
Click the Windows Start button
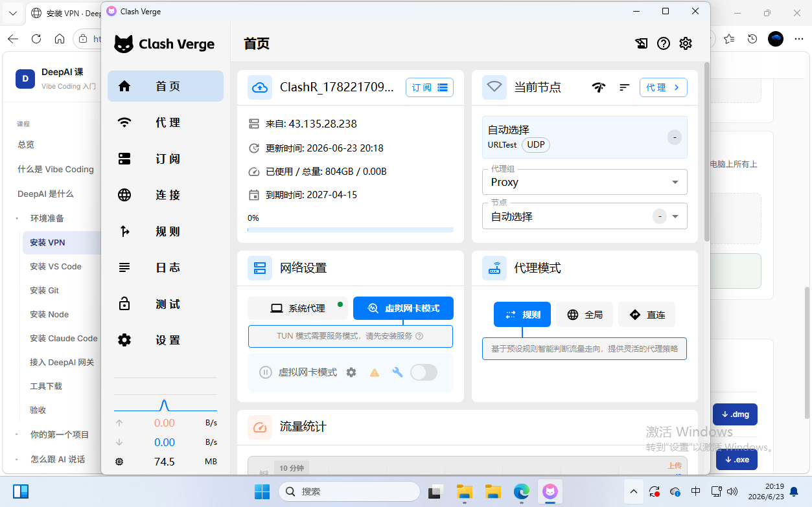(262, 491)
